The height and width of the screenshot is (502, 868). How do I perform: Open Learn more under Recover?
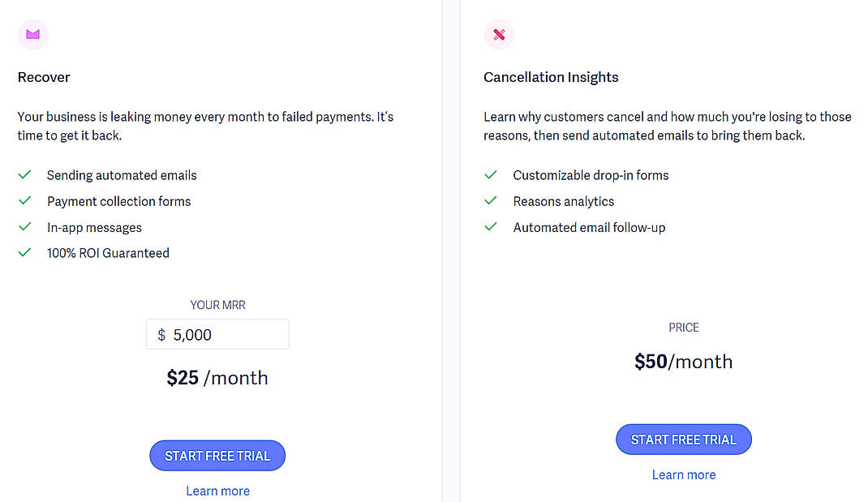pos(217,491)
